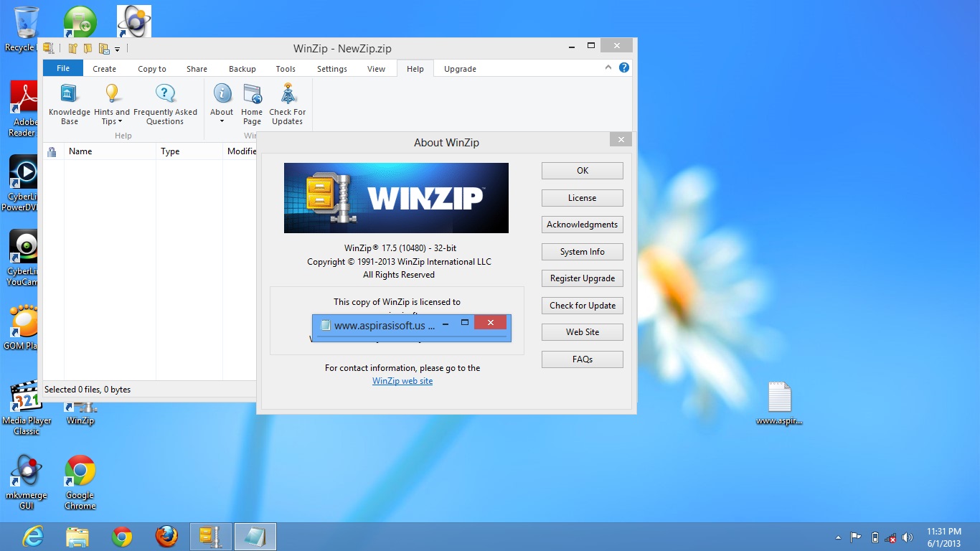Click the Action Center flag icon
Image resolution: width=980 pixels, height=551 pixels.
pyautogui.click(x=855, y=537)
